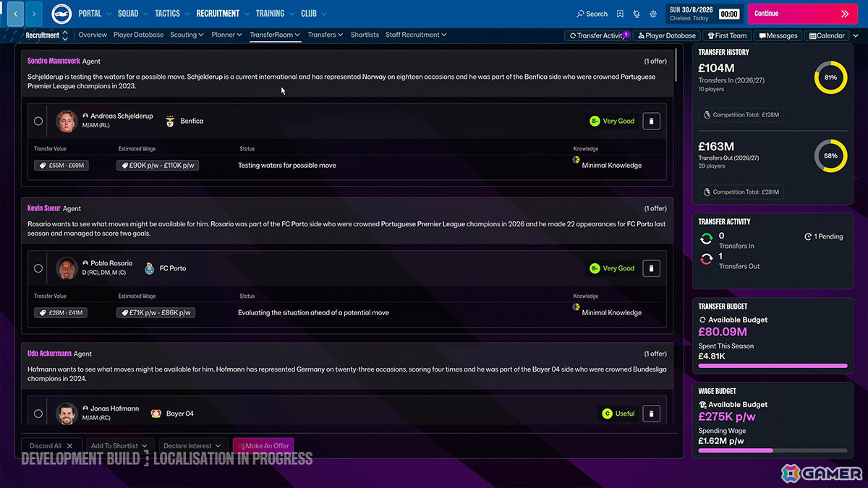Viewport: 868px width, 488px height.
Task: Open the Player Database shortcut button
Action: 666,35
